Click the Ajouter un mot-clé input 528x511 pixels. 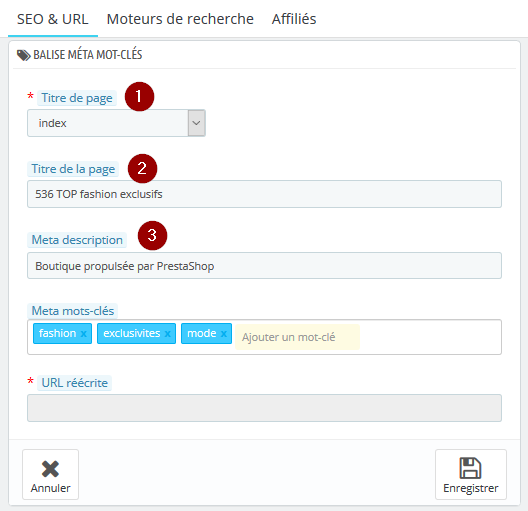pos(297,337)
